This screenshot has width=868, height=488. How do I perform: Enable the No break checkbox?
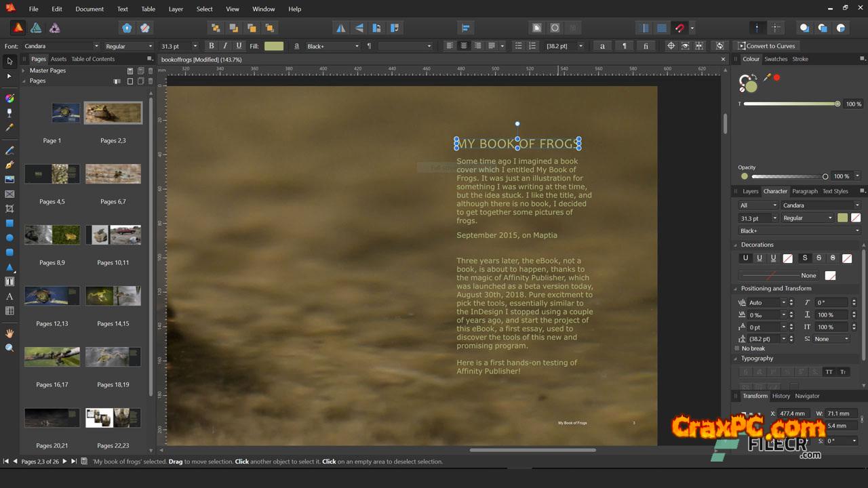pyautogui.click(x=737, y=348)
